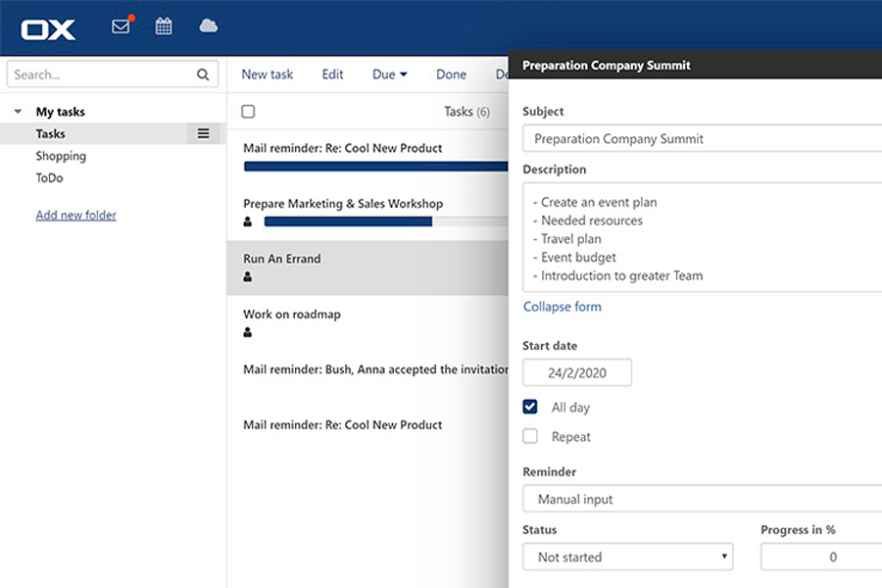Viewport: 882px width, 588px height.
Task: Open the Status dropdown showing Not started
Action: click(x=628, y=557)
